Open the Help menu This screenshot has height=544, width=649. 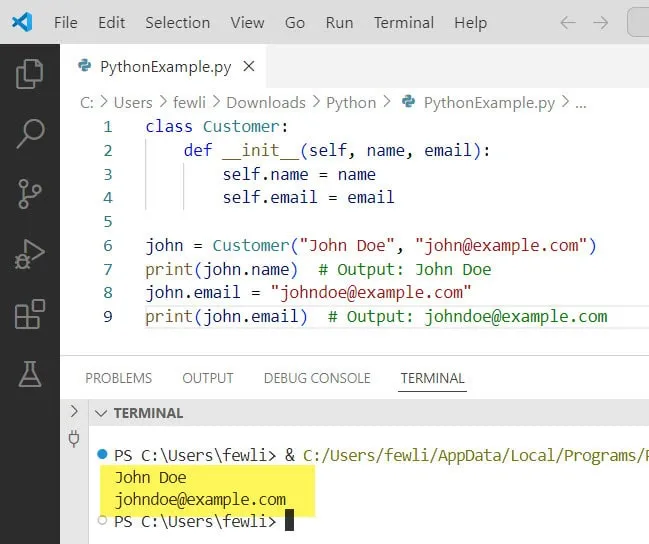(471, 22)
